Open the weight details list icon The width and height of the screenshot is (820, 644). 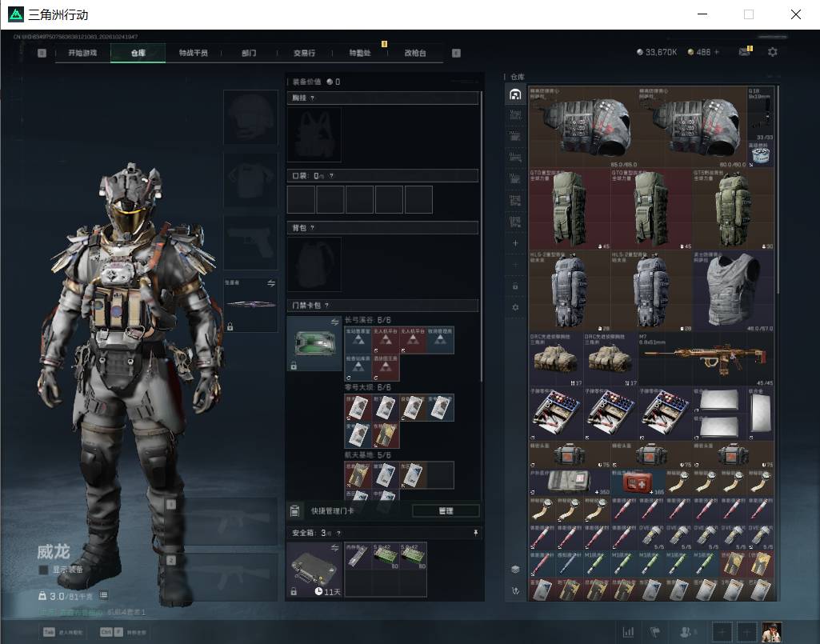coord(103,595)
